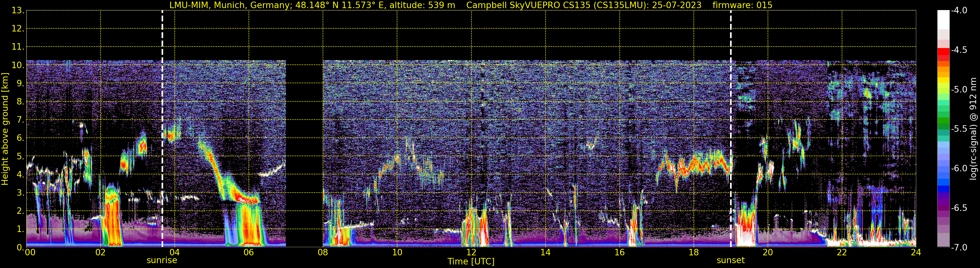Click the '24' time tick label
This screenshot has height=268, width=980.
[x=916, y=252]
